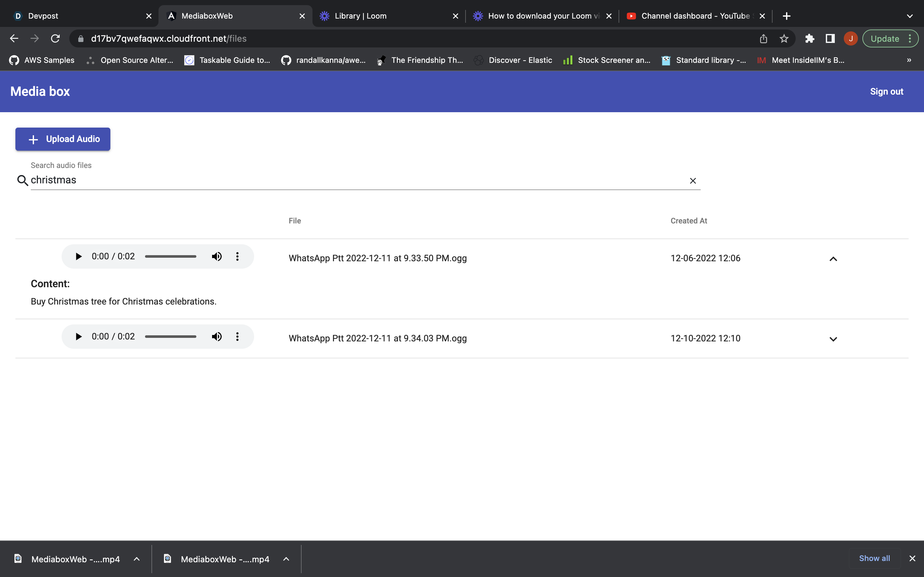This screenshot has height=577, width=924.
Task: Mute the second audio player's volume
Action: [x=217, y=337]
